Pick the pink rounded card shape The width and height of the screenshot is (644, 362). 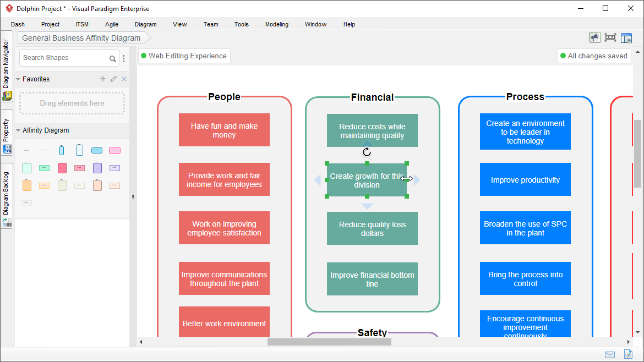click(114, 151)
